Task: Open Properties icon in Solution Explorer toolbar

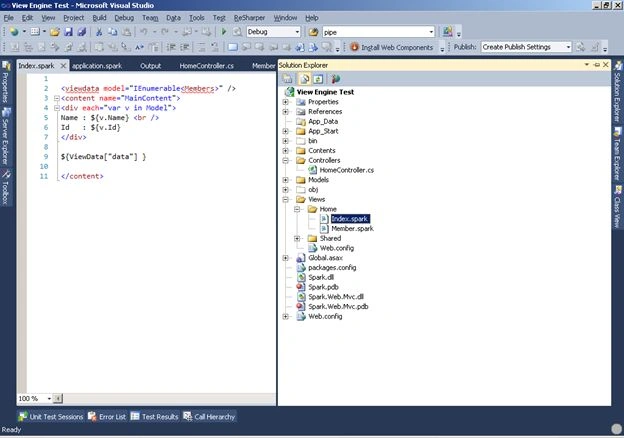Action: click(x=288, y=79)
